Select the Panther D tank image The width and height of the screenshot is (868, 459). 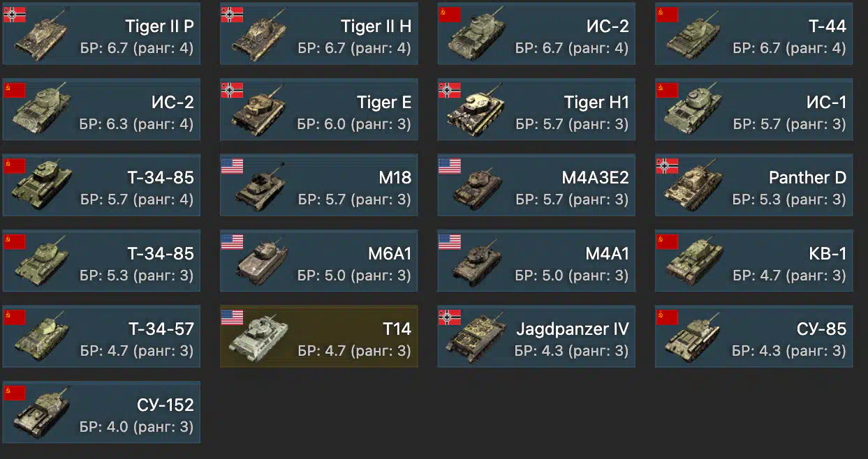[694, 187]
